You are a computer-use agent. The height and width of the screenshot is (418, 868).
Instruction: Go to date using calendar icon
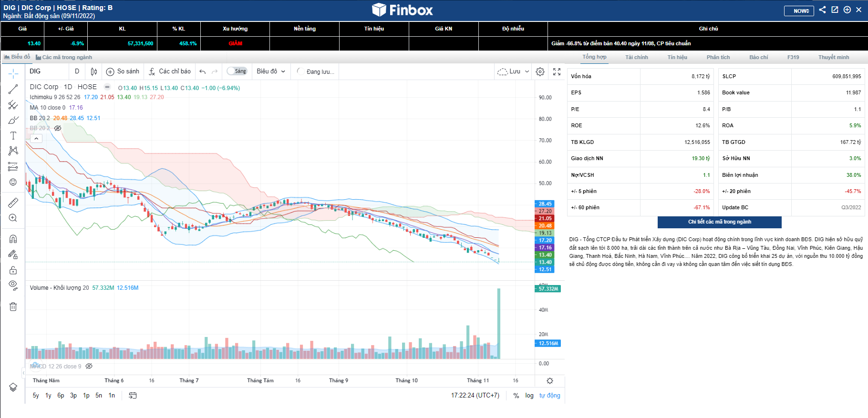click(133, 396)
